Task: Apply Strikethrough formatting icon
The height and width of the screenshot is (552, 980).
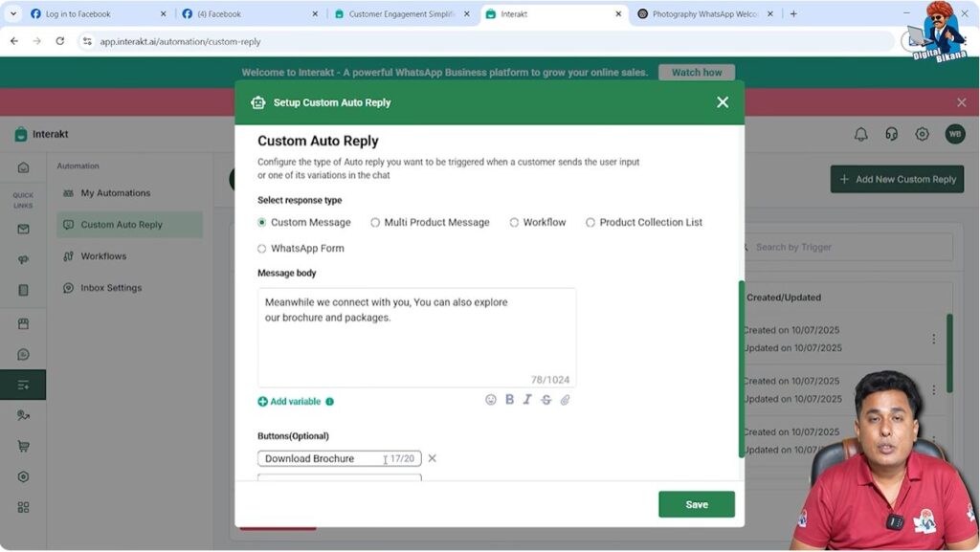Action: [x=546, y=400]
